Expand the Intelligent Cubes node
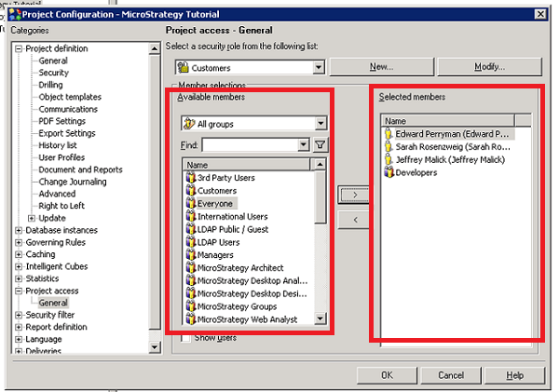 (x=19, y=266)
